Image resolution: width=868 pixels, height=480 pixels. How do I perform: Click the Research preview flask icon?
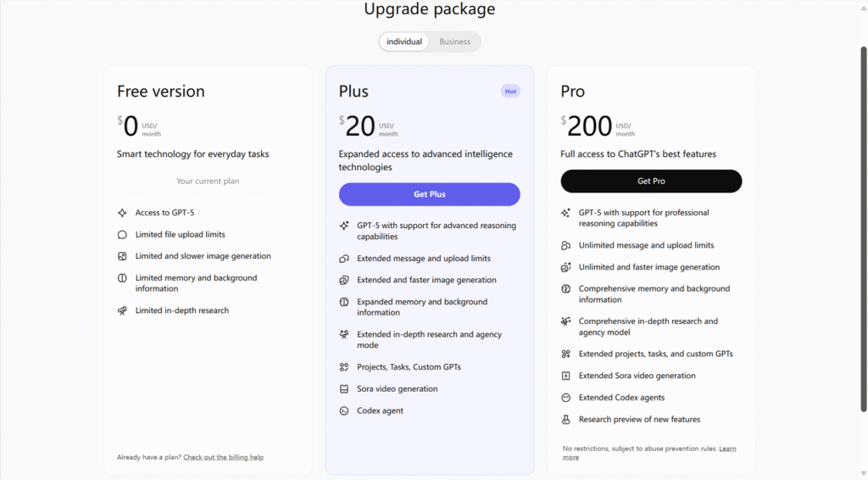coord(565,420)
